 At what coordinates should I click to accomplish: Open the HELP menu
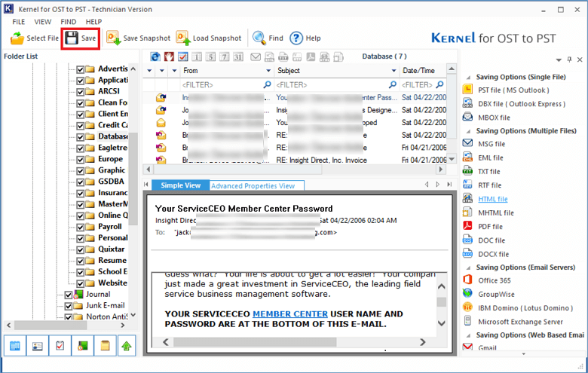(93, 22)
